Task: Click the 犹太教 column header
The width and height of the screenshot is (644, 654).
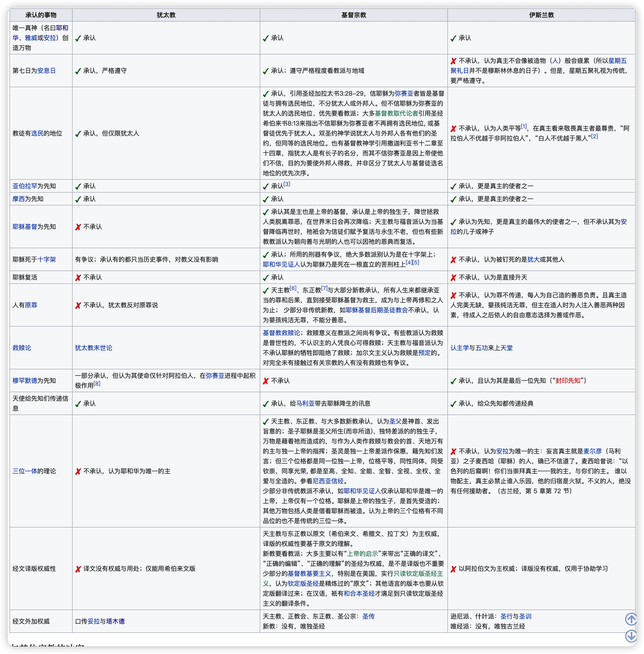Action: (x=166, y=15)
